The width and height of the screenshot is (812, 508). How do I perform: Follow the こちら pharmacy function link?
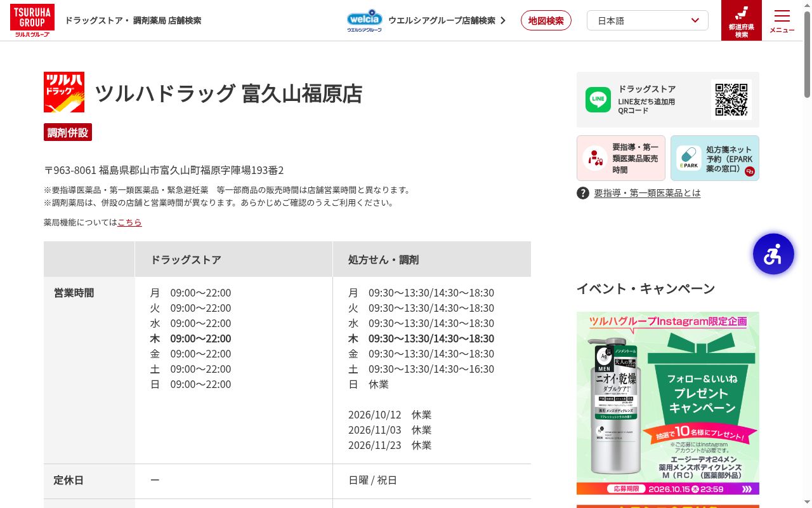click(129, 222)
